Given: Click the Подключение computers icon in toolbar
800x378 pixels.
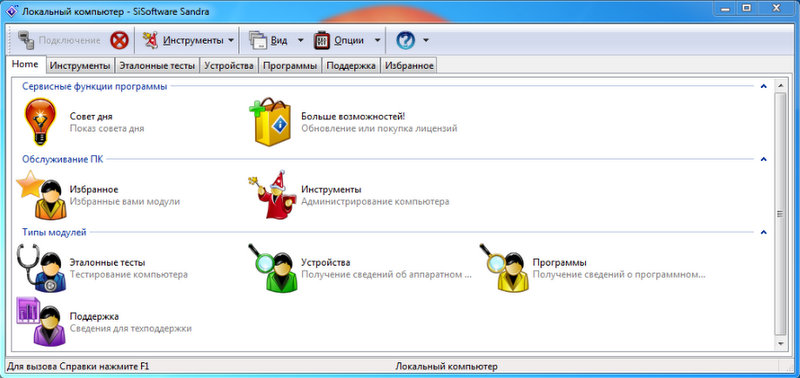Looking at the screenshot, I should tap(26, 40).
